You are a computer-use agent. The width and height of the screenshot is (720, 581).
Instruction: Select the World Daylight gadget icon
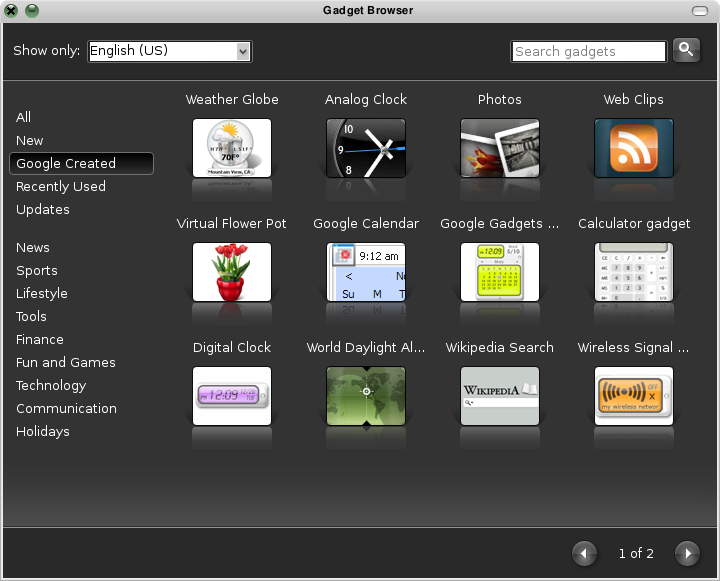click(x=366, y=396)
